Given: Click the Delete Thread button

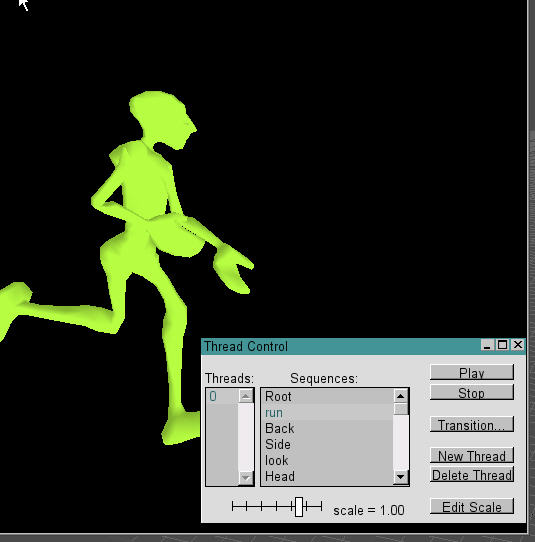Looking at the screenshot, I should [472, 475].
